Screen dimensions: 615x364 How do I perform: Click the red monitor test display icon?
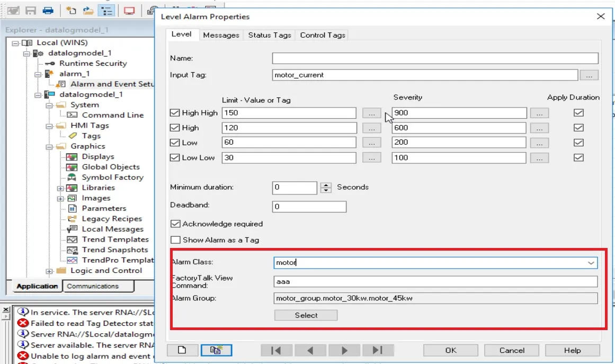(x=129, y=11)
